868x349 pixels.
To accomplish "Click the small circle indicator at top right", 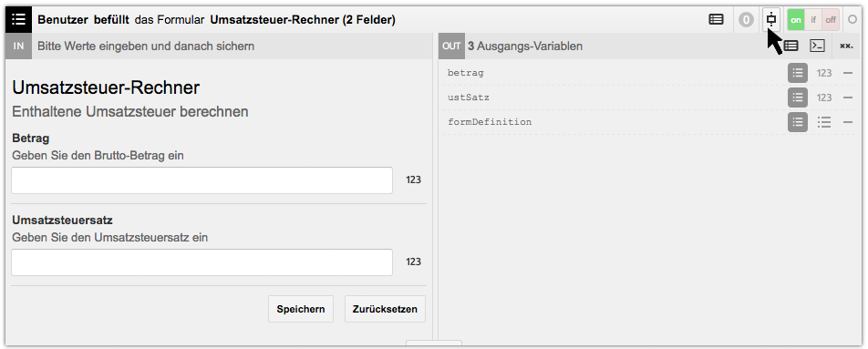I will 852,19.
